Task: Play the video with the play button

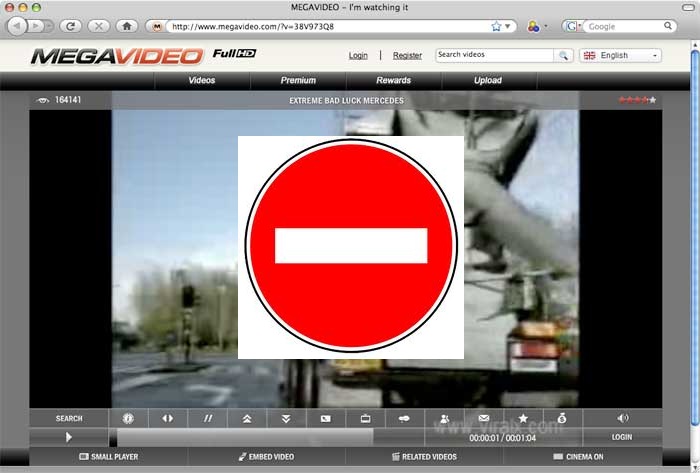Action: (x=69, y=437)
